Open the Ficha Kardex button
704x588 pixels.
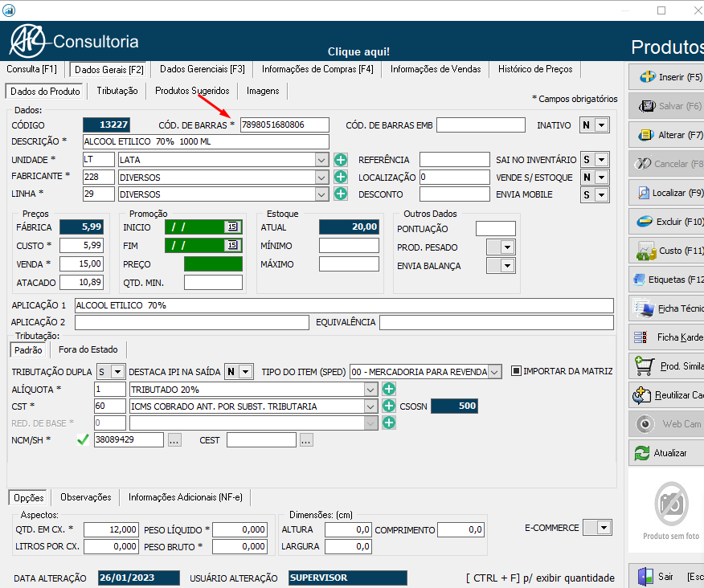[666, 337]
